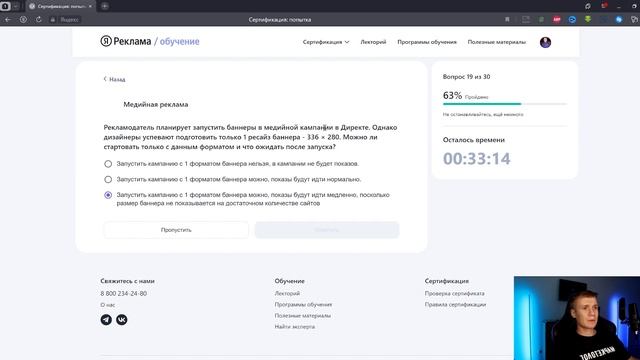Open the user profile avatar
This screenshot has width=640, height=360.
[545, 42]
